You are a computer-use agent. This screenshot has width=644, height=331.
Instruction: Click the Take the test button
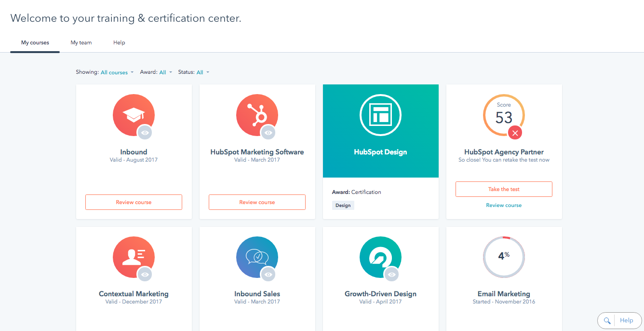click(504, 189)
